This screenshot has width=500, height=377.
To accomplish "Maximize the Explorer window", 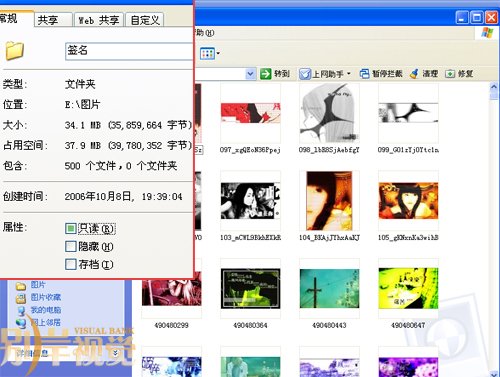I will [x=477, y=17].
